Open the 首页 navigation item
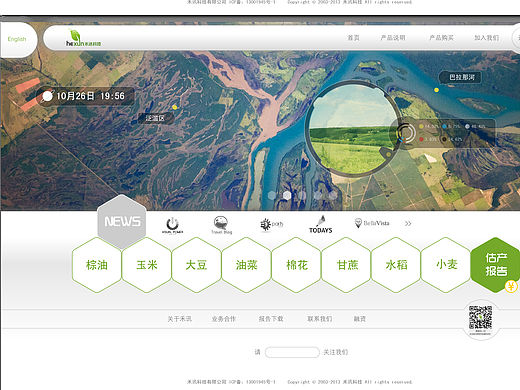The height and width of the screenshot is (390, 520). pyautogui.click(x=353, y=38)
